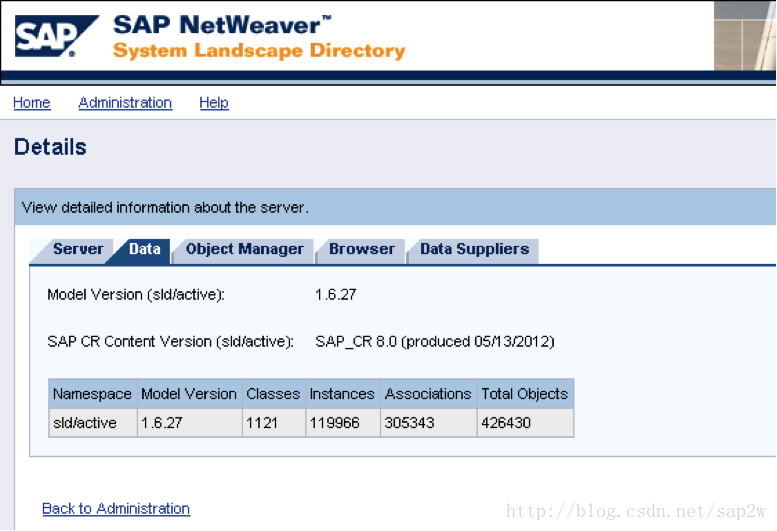Click the Model Version column header
This screenshot has height=531, width=777.
coord(190,394)
